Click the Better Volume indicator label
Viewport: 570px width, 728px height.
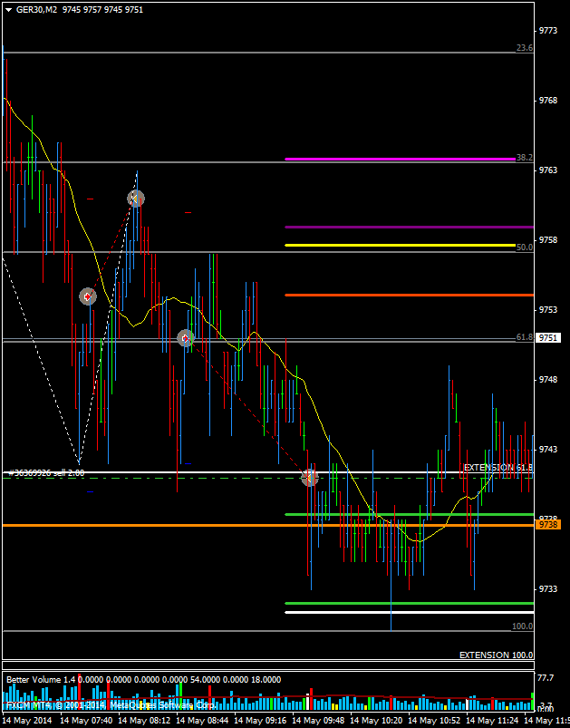tap(41, 679)
